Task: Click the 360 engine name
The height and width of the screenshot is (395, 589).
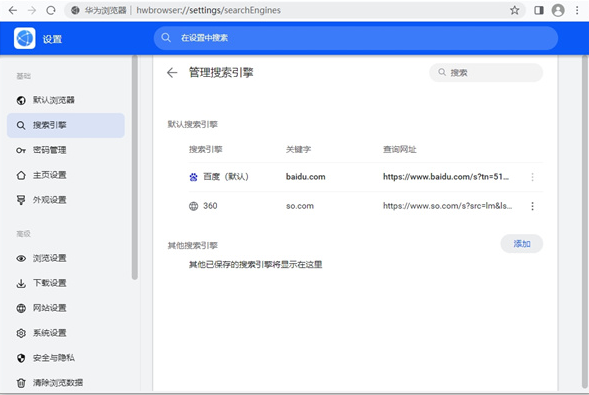Action: (210, 206)
